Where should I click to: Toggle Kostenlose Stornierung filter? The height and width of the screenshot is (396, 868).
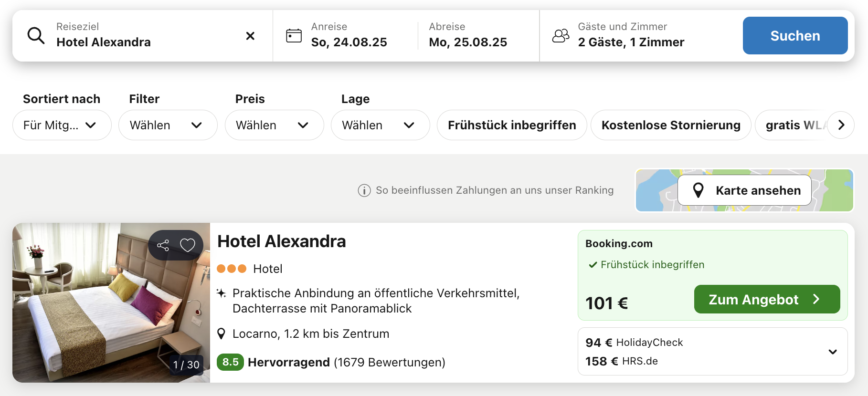pyautogui.click(x=670, y=125)
